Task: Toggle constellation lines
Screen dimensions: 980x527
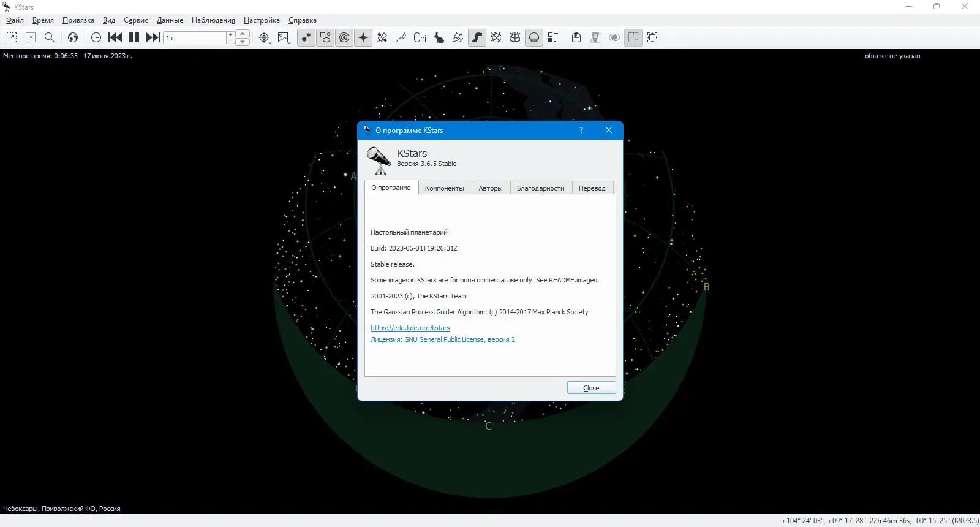Action: (x=401, y=37)
